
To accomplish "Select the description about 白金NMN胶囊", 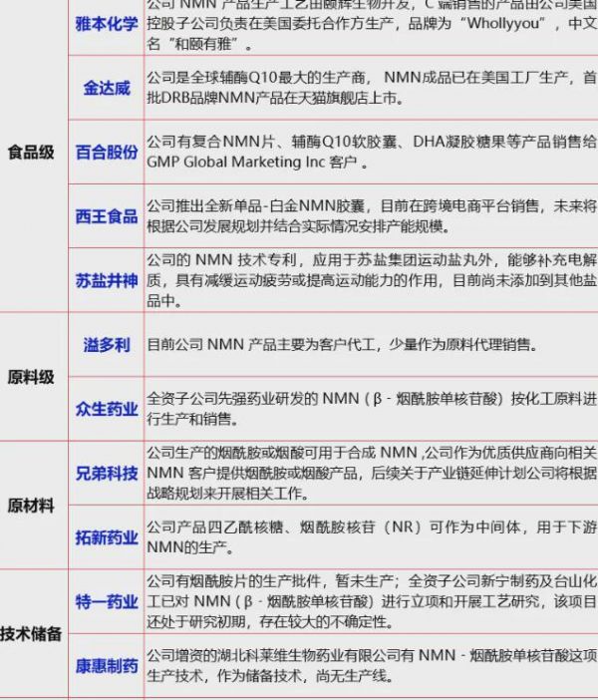I will (x=372, y=216).
